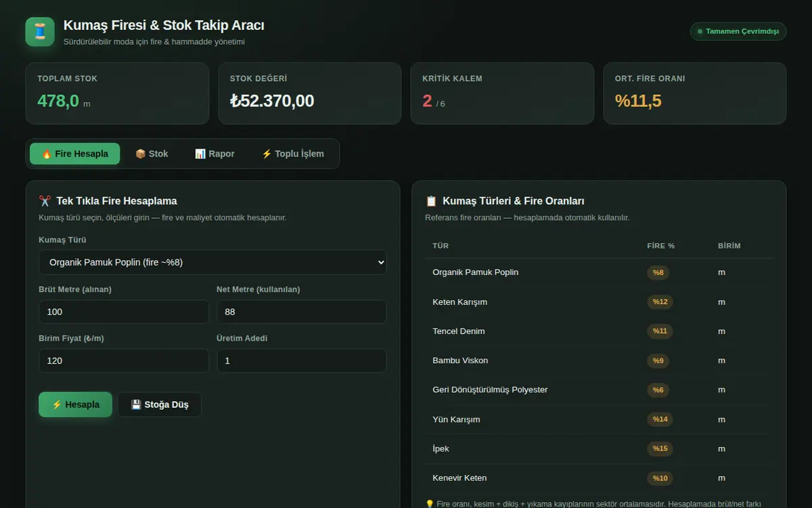The height and width of the screenshot is (508, 812).
Task: Click the FİRE % column header
Action: [x=660, y=246]
